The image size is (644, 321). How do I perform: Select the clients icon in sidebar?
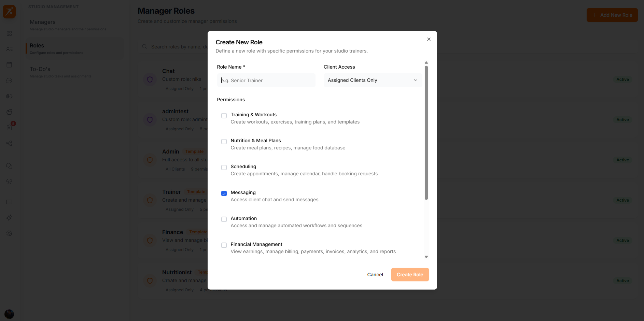9,49
